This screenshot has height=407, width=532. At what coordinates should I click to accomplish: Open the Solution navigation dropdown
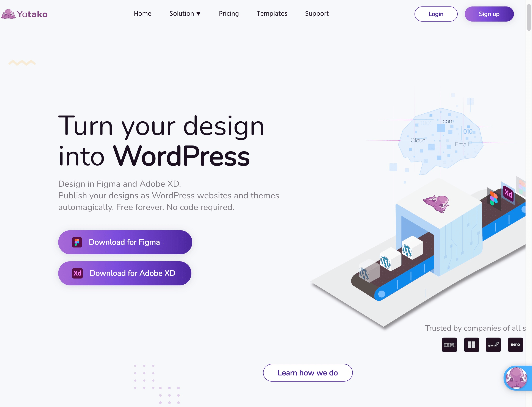point(185,13)
